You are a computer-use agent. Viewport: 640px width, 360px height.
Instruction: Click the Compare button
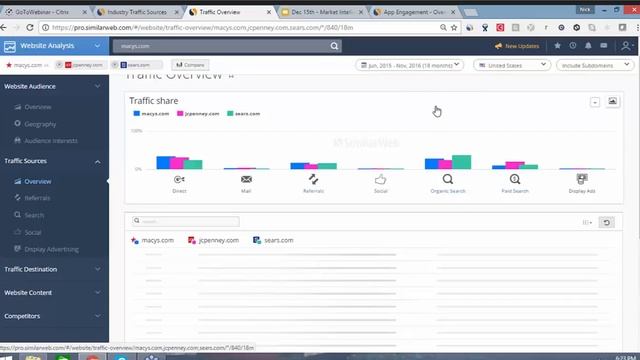coord(190,65)
